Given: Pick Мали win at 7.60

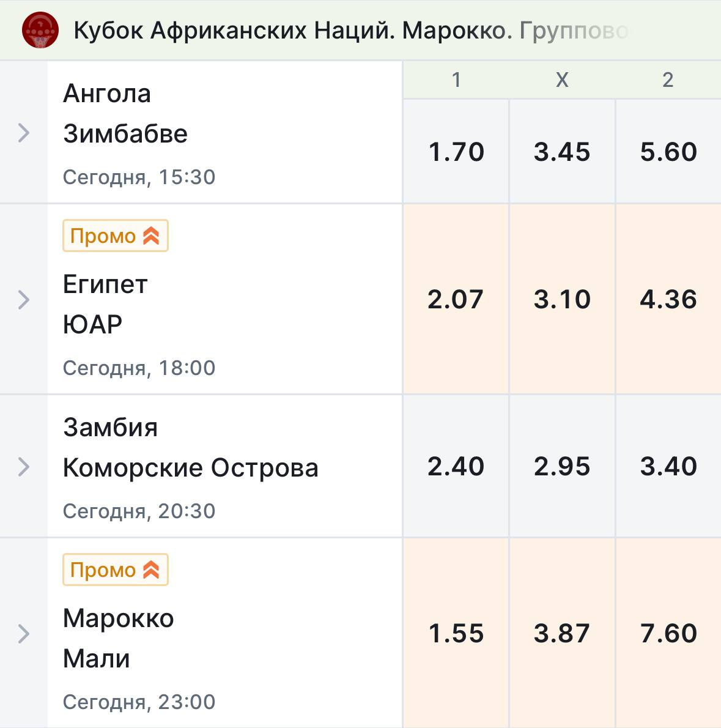Looking at the screenshot, I should tap(668, 634).
